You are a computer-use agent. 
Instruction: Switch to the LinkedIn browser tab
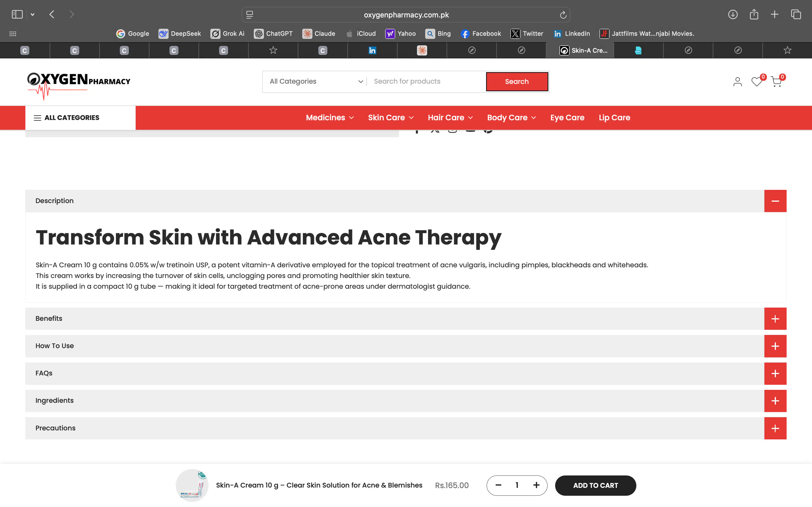pos(372,50)
